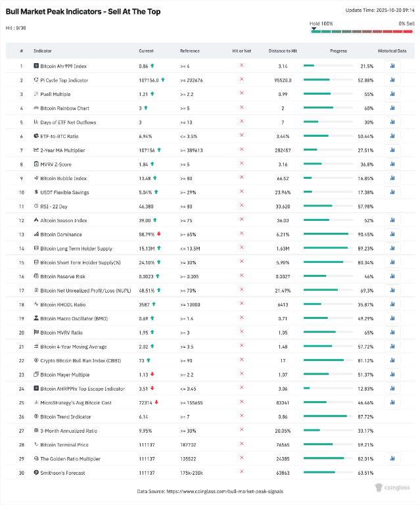View Puell Multiple historical data chart

click(392, 94)
